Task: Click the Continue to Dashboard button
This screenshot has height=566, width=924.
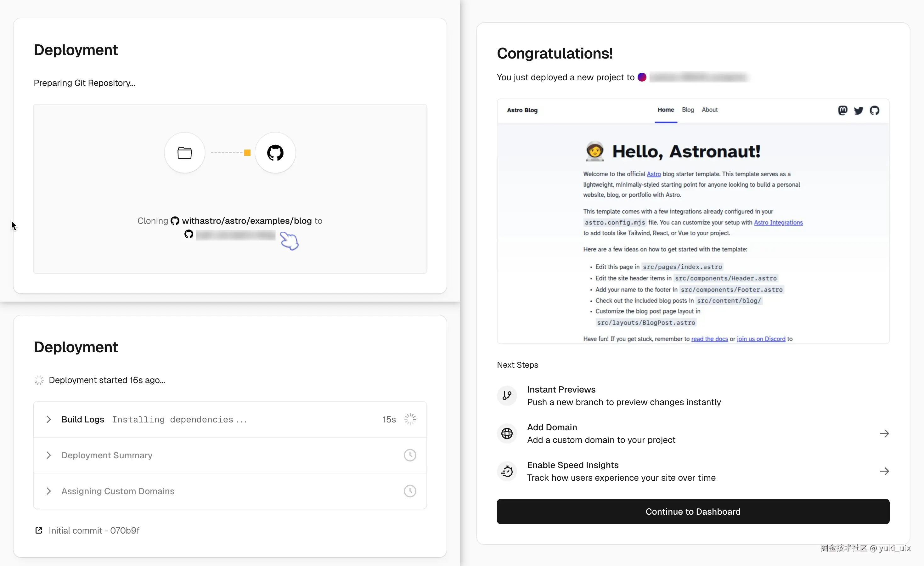Action: coord(693,511)
